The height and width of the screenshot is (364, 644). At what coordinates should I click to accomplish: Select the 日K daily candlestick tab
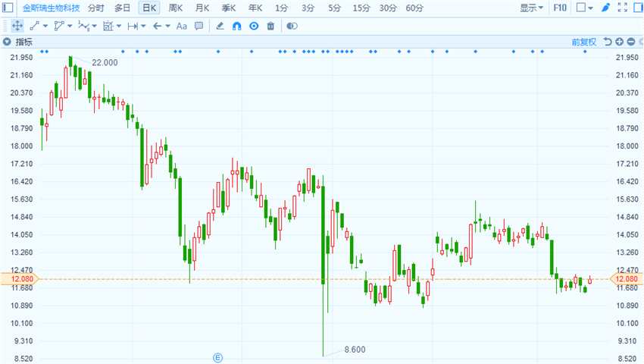click(x=149, y=8)
